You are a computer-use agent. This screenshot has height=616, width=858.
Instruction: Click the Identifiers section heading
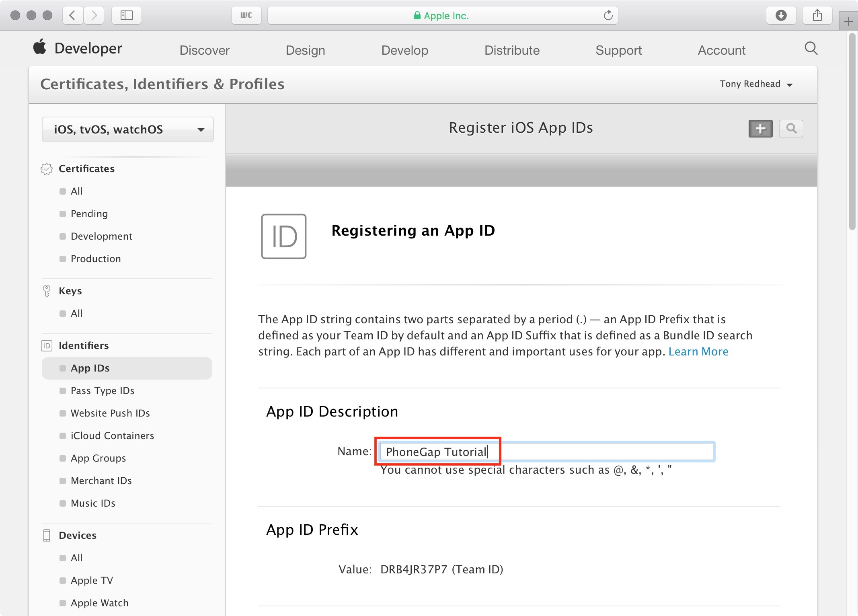(84, 346)
